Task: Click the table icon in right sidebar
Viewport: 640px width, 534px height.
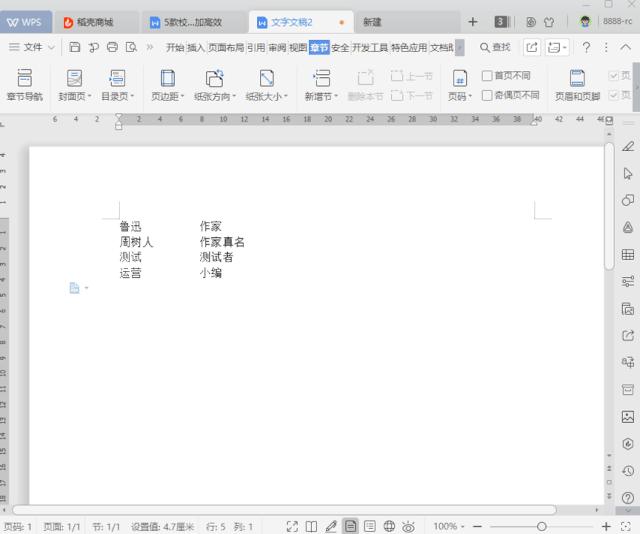Action: point(628,255)
